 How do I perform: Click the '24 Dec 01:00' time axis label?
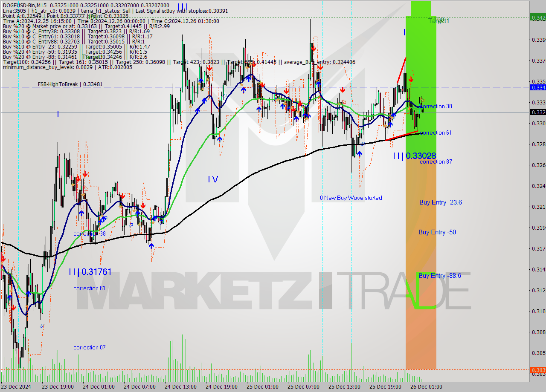click(x=99, y=387)
